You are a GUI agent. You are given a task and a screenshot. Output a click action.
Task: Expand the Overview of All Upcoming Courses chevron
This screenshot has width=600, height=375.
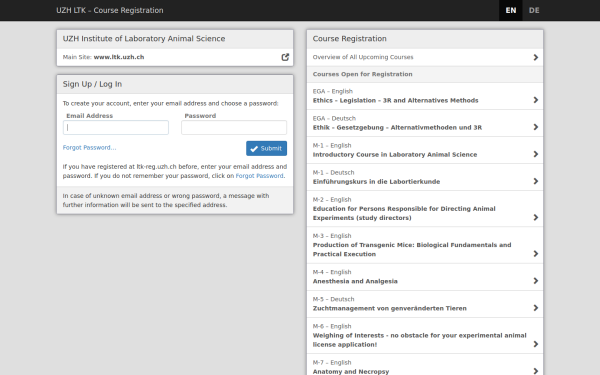click(x=536, y=57)
